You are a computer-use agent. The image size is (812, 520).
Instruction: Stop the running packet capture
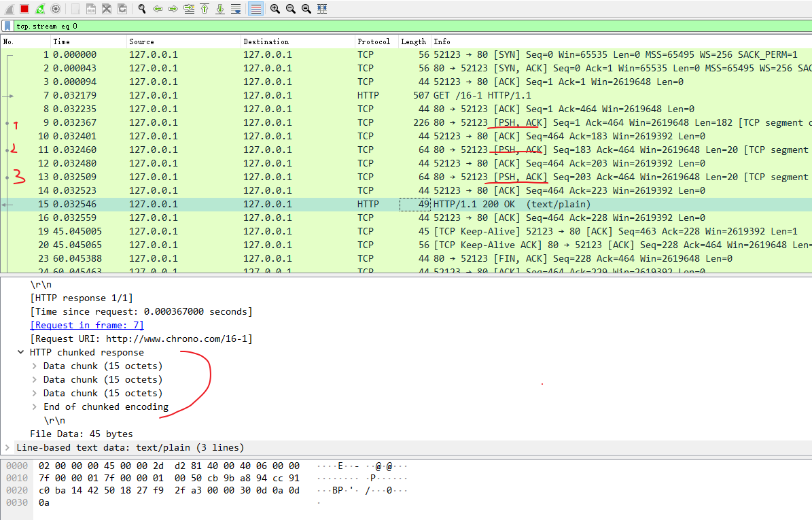pos(24,9)
